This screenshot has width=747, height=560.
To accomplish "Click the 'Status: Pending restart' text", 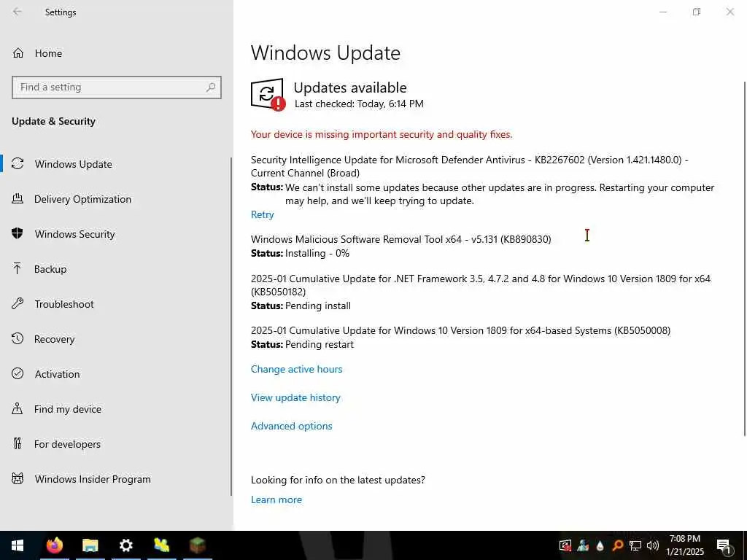I will coord(303,344).
